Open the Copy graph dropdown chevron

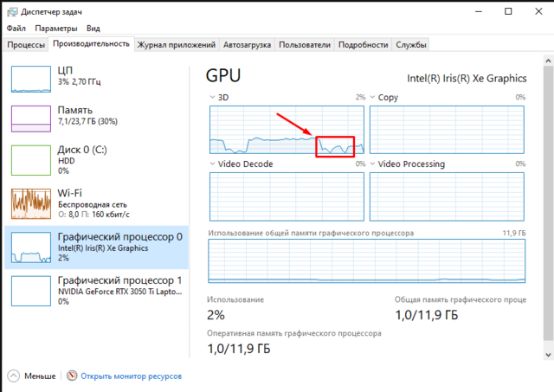(373, 98)
